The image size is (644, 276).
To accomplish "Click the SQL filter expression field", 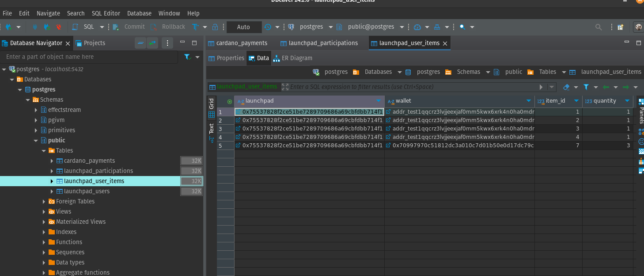I will coord(413,87).
